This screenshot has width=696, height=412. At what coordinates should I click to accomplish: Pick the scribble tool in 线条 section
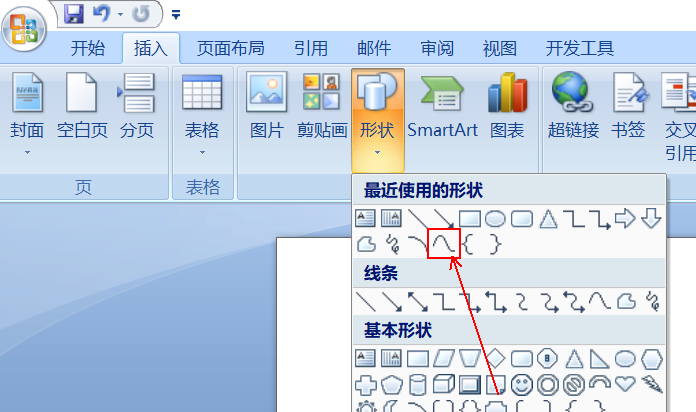(652, 301)
